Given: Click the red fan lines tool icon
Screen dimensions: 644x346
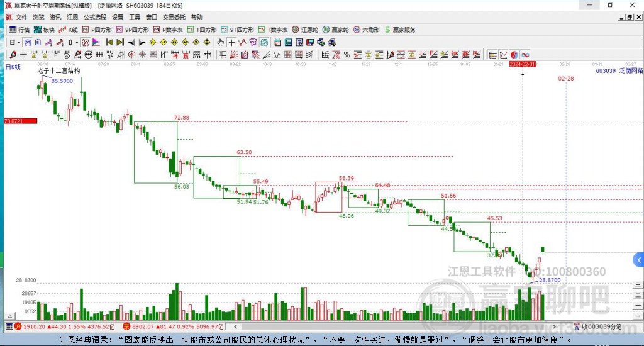Looking at the screenshot, I should [234, 54].
